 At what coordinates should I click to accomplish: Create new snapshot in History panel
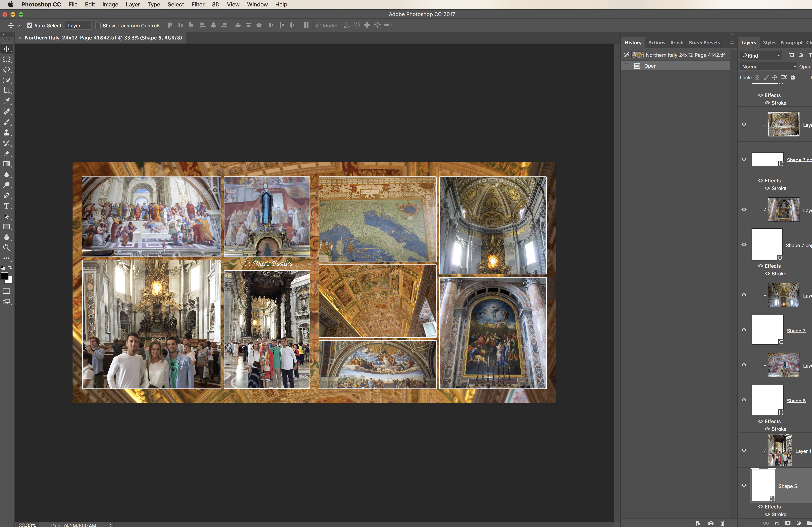click(x=711, y=523)
